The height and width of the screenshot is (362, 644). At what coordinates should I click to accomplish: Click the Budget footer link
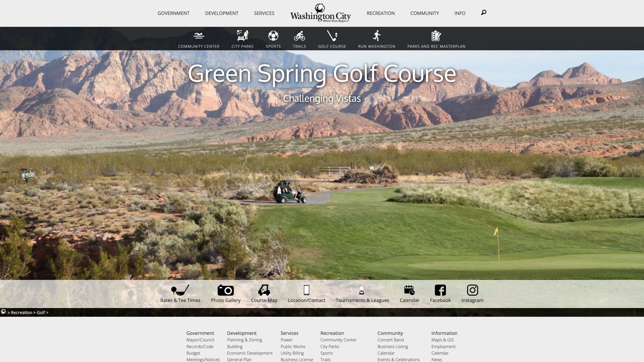(x=193, y=353)
